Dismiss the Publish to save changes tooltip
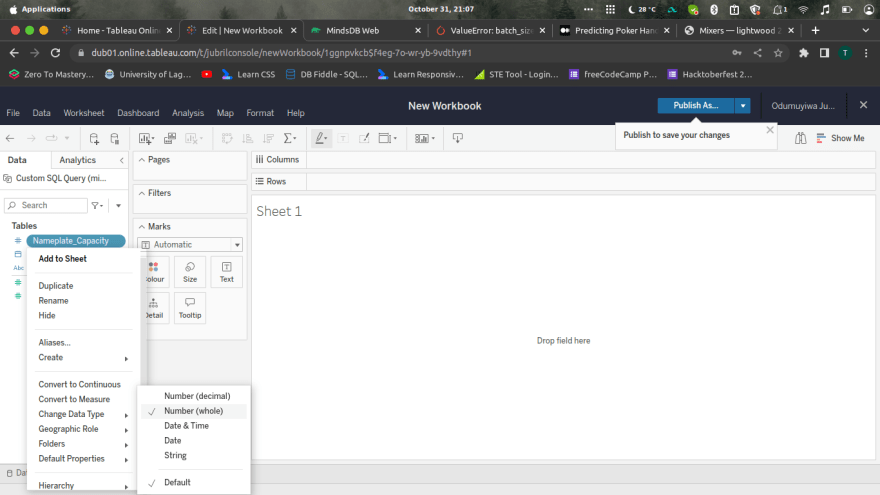 770,130
